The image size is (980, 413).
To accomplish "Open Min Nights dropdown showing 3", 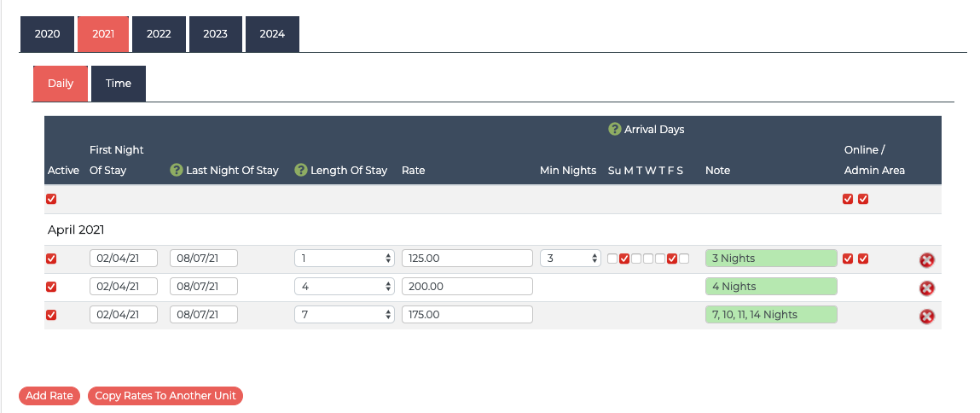I will pos(571,259).
